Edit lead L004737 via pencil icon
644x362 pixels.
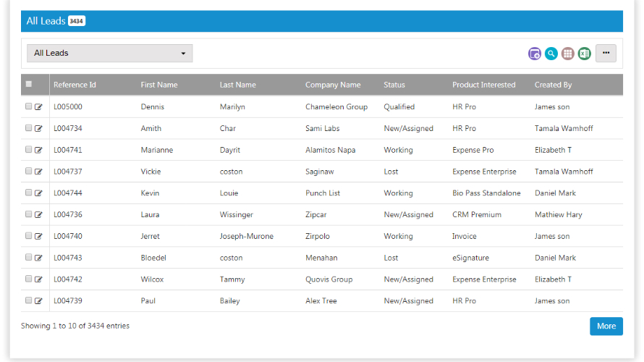point(38,172)
